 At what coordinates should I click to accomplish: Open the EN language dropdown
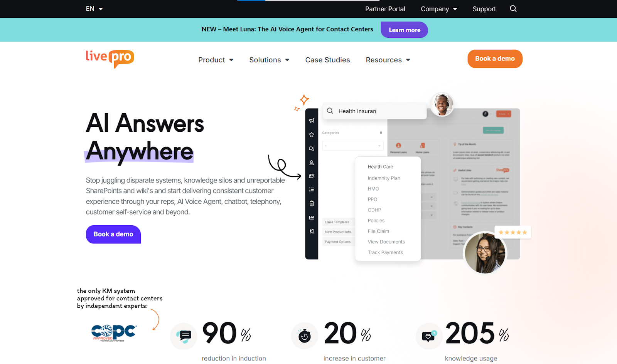94,8
